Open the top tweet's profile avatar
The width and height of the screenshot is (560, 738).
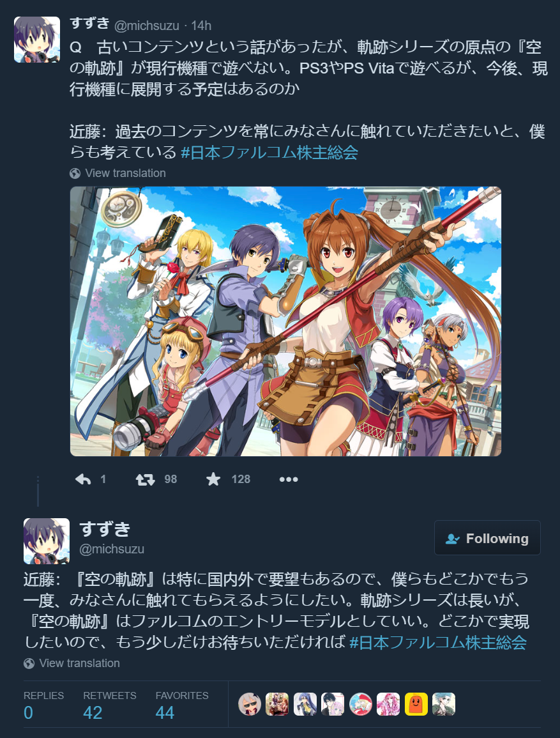coord(37,40)
